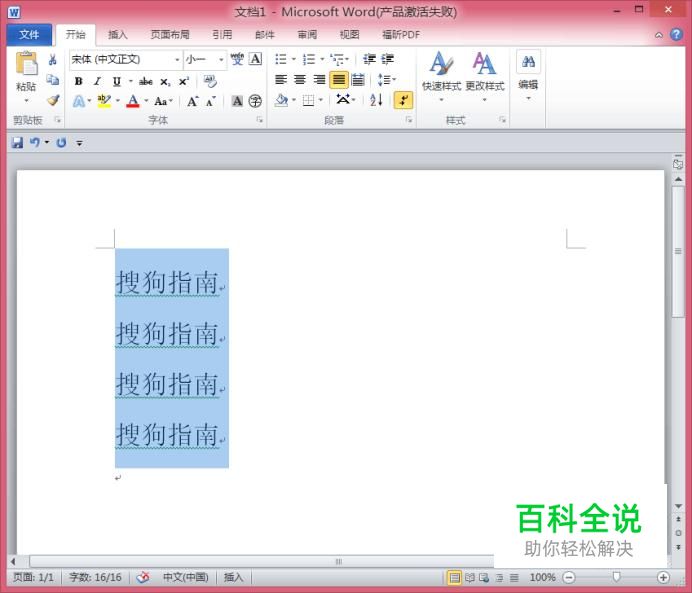The height and width of the screenshot is (593, 692).
Task: Toggle superscript formatting
Action: tap(184, 81)
